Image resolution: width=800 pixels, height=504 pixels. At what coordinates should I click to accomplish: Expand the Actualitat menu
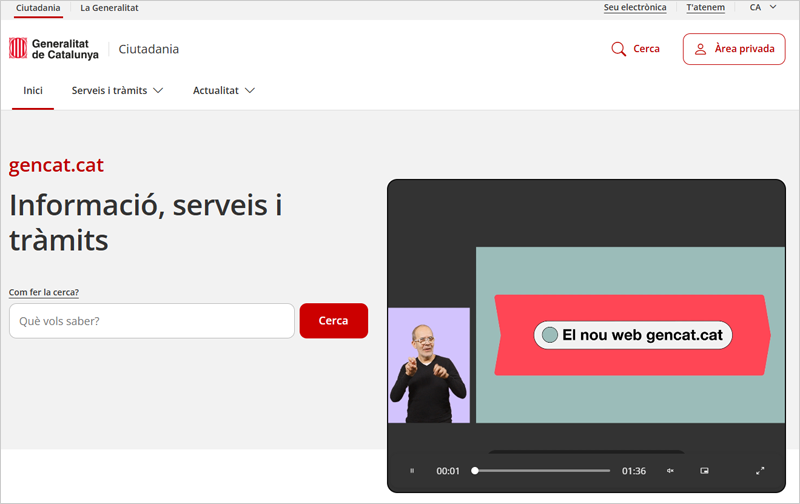point(224,90)
